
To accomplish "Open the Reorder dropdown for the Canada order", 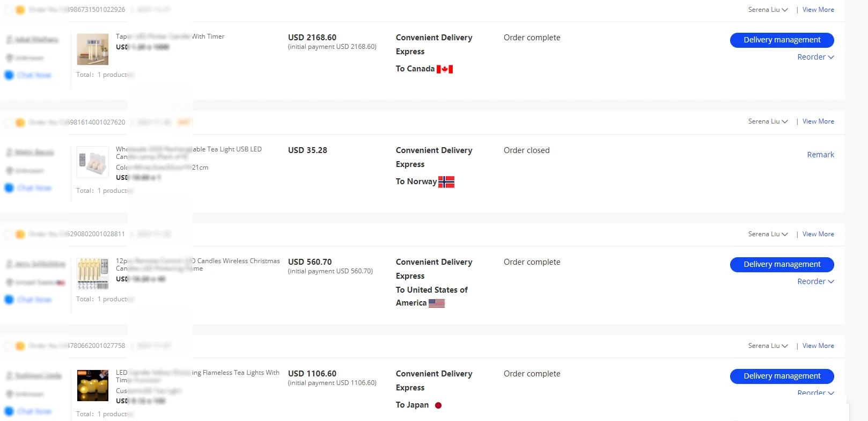I will (x=815, y=57).
